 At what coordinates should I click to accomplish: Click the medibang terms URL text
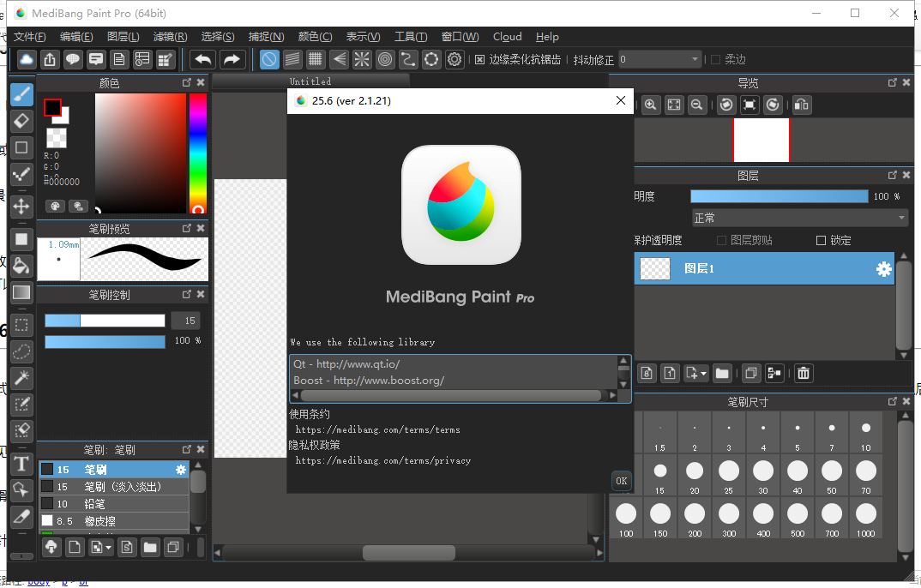pos(377,429)
